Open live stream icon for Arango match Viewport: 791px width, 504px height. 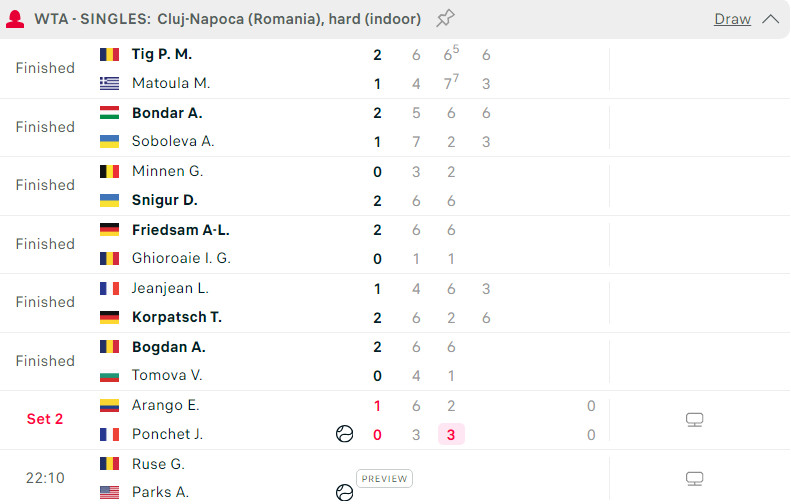695,420
